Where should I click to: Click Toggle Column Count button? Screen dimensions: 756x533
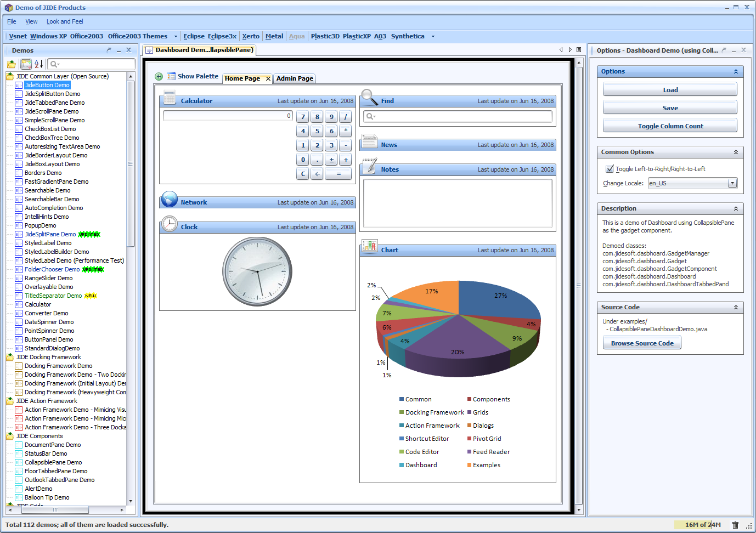pos(670,126)
